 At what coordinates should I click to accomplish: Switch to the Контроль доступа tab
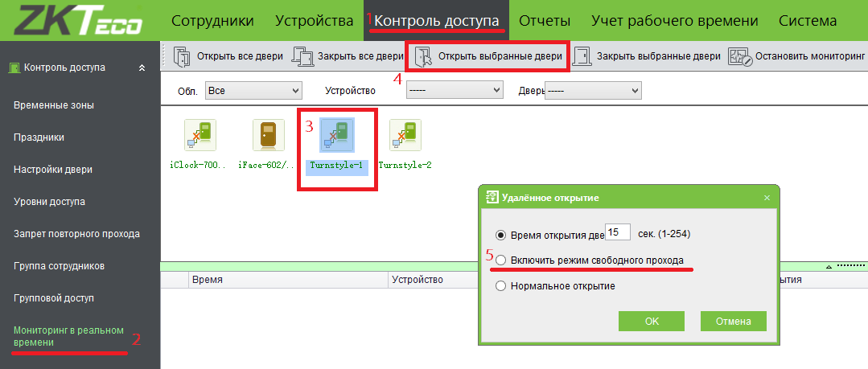point(437,21)
